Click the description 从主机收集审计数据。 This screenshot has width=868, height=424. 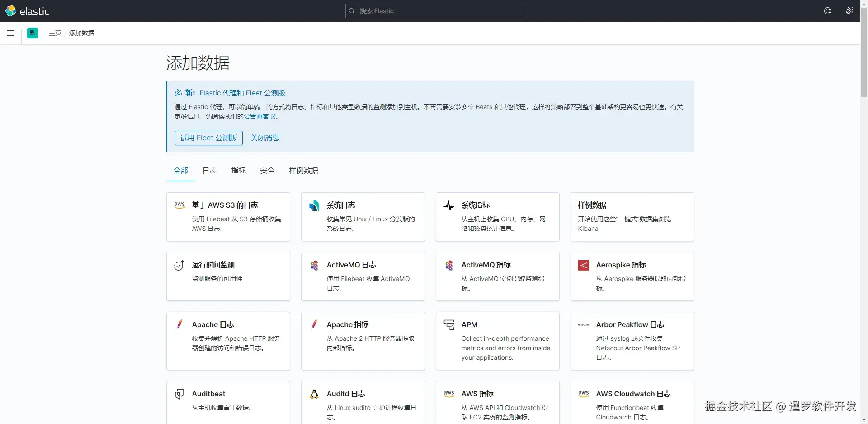(x=222, y=408)
